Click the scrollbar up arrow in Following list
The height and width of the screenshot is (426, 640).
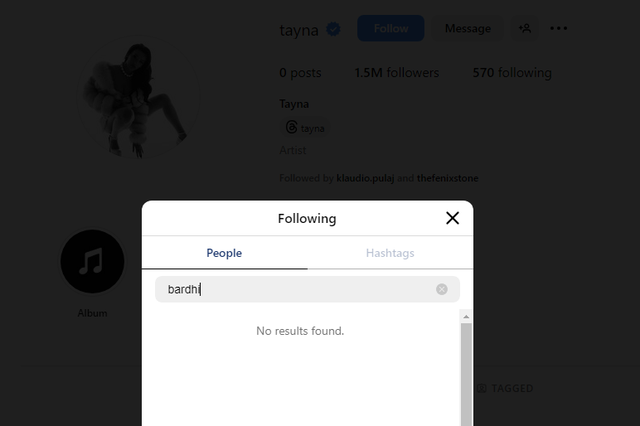466,317
